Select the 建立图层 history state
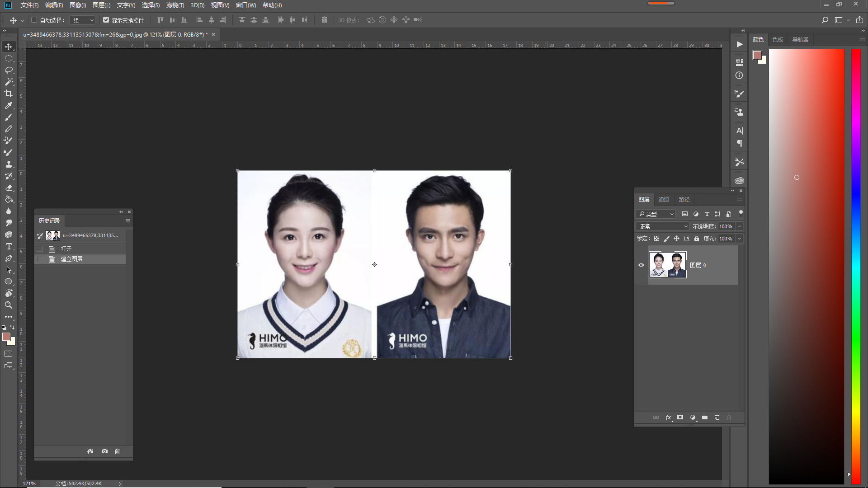868x488 pixels. tap(80, 259)
